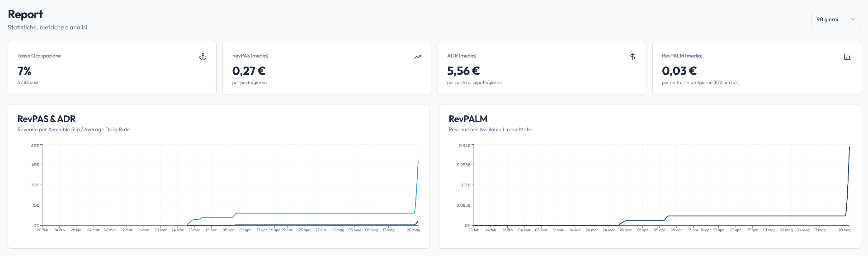The height and width of the screenshot is (256, 868).
Task: Click the 60€ y-axis label
Action: tap(35, 146)
